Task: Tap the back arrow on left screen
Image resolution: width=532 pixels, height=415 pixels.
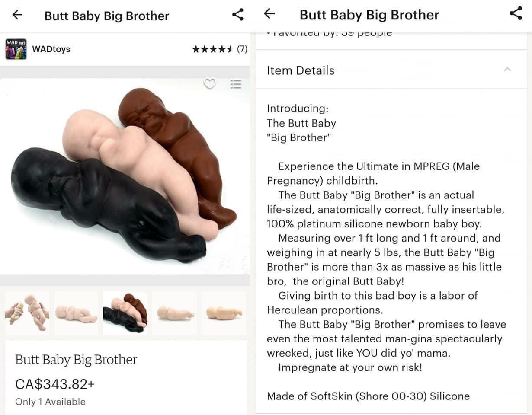Action: pos(17,15)
